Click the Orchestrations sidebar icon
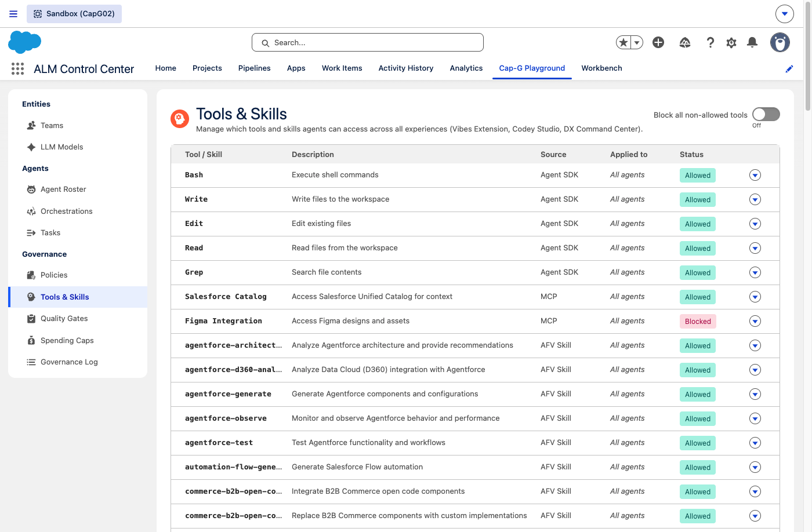812x532 pixels. coord(31,212)
